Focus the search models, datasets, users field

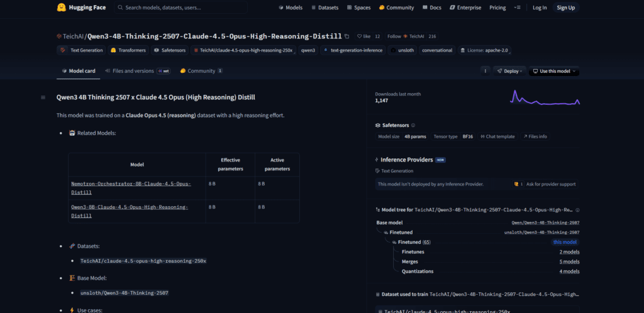180,8
